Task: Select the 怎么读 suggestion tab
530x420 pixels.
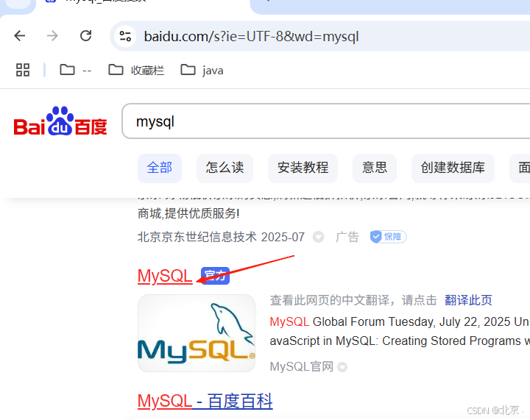Action: tap(225, 168)
